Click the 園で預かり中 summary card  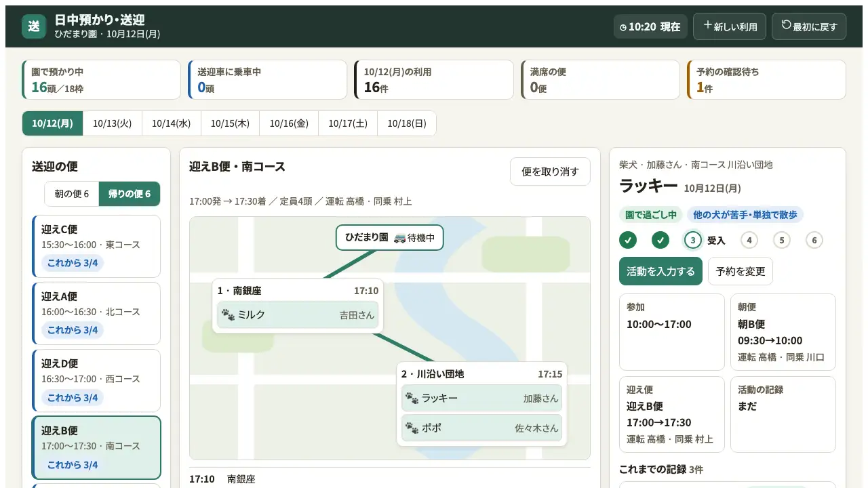point(102,80)
